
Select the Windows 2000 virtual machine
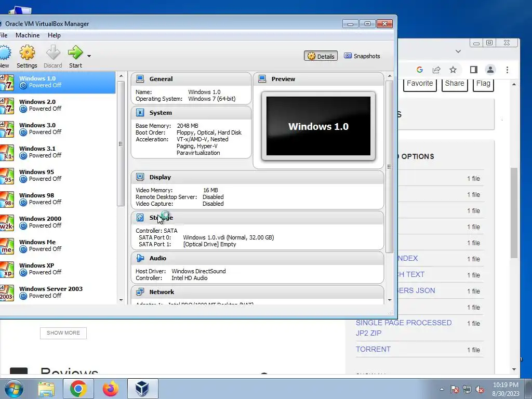click(58, 222)
